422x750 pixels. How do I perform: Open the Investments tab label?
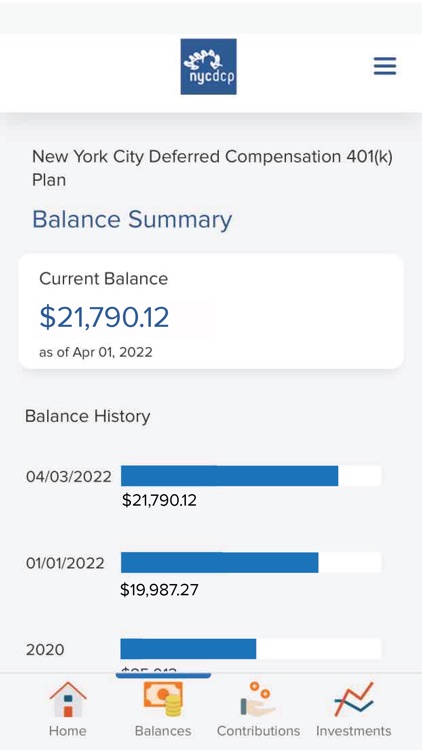coord(354,731)
